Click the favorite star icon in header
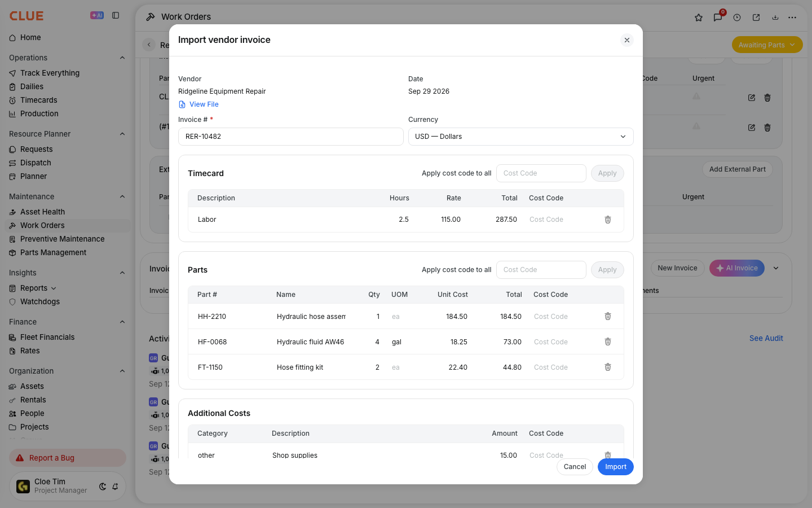Screen dimensions: 812x508 pos(699,17)
